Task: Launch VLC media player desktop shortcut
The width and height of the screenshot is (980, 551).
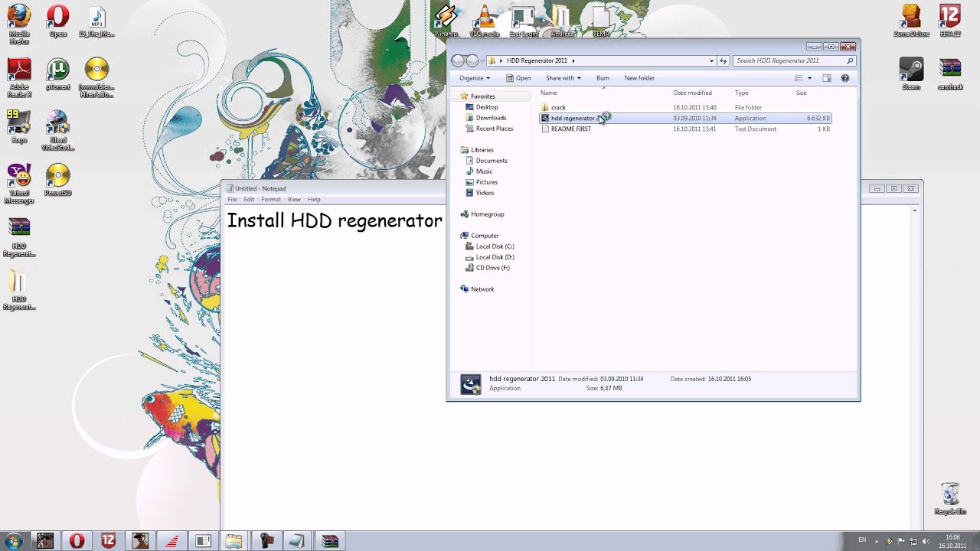Action: (x=484, y=21)
